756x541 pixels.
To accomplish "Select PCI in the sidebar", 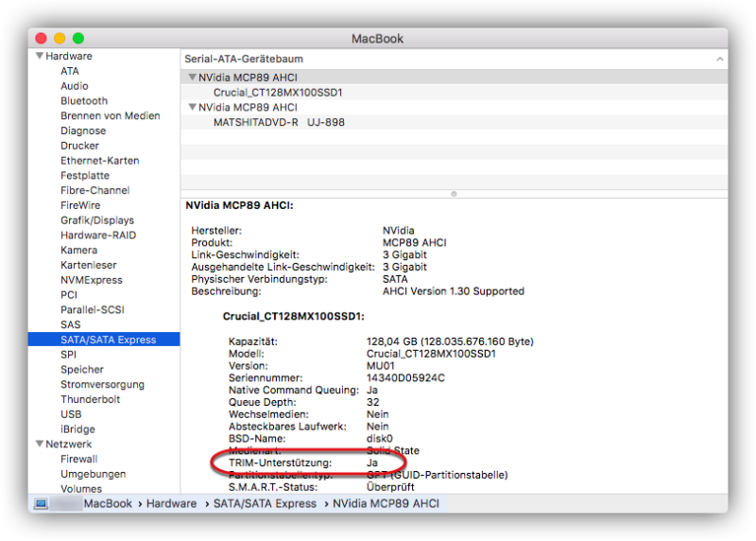I will coord(69,295).
